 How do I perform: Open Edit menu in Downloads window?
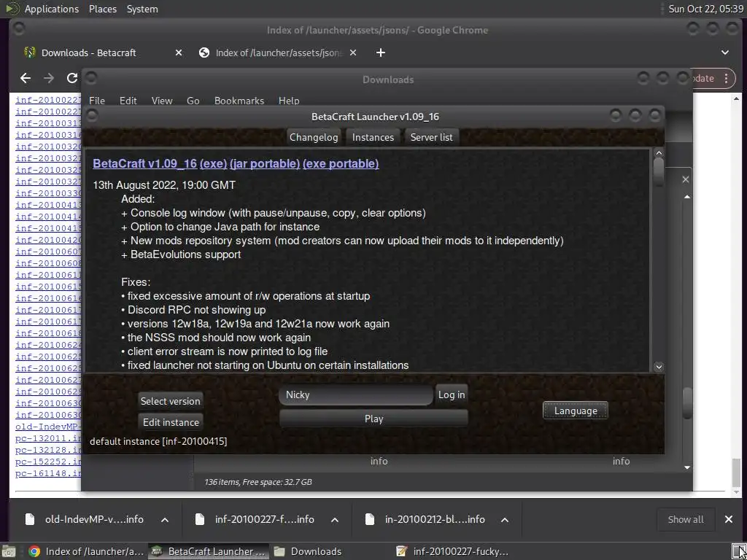(128, 101)
